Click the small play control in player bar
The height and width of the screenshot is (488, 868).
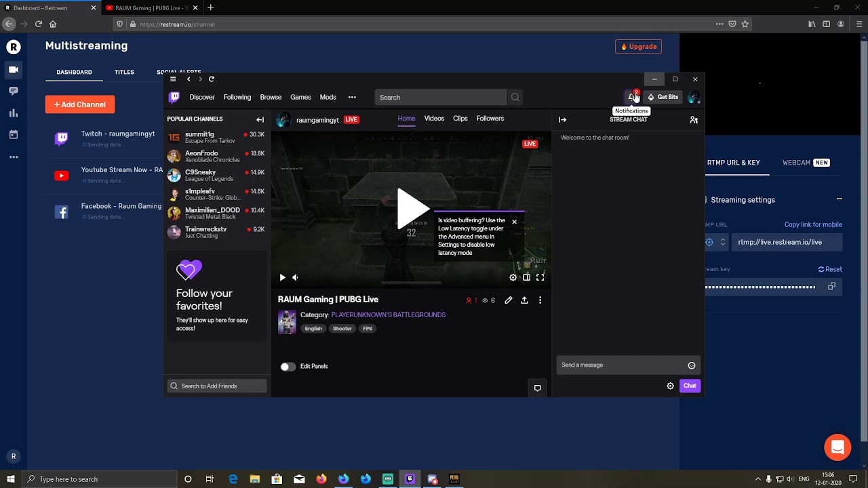pos(283,277)
